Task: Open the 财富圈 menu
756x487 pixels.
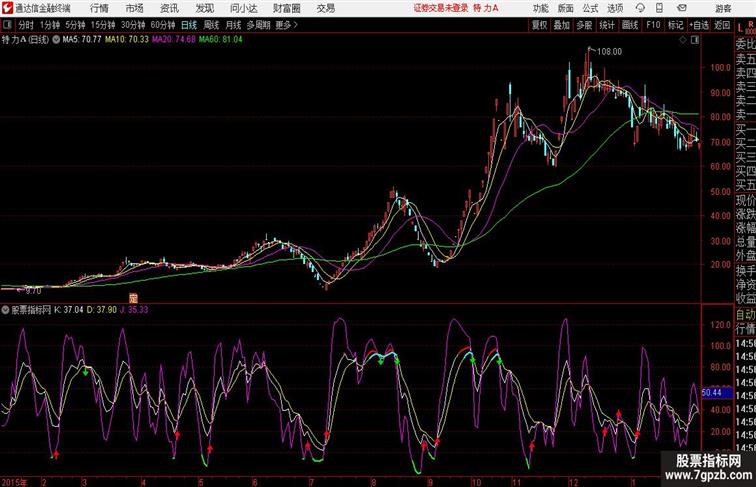Action: 287,8
